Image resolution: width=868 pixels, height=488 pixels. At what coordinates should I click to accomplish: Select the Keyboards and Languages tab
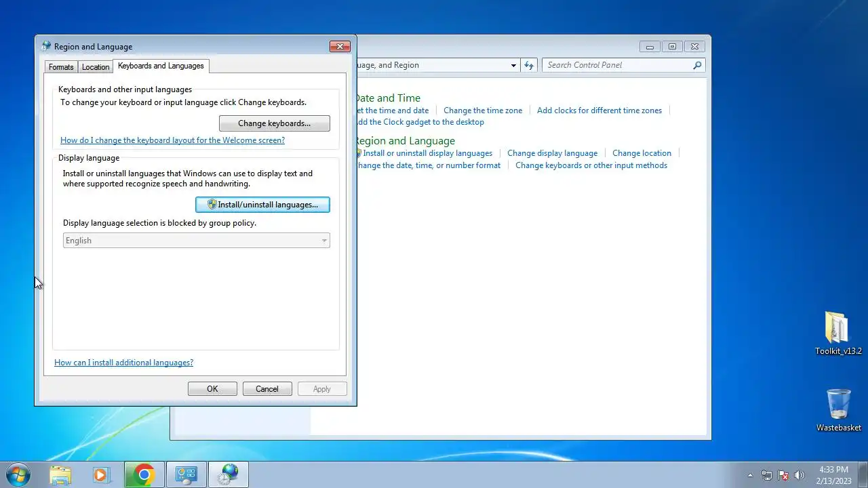[161, 66]
